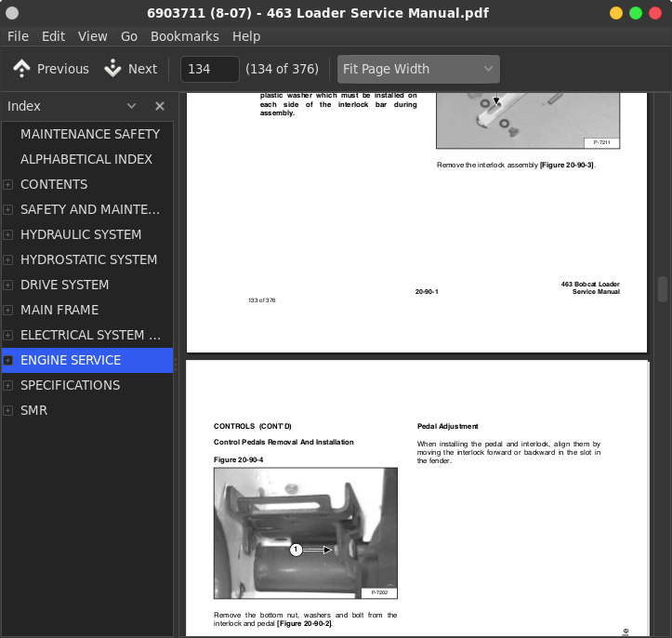672x638 pixels.
Task: Select MAINTENANCE SAFETY in the index
Action: point(89,134)
